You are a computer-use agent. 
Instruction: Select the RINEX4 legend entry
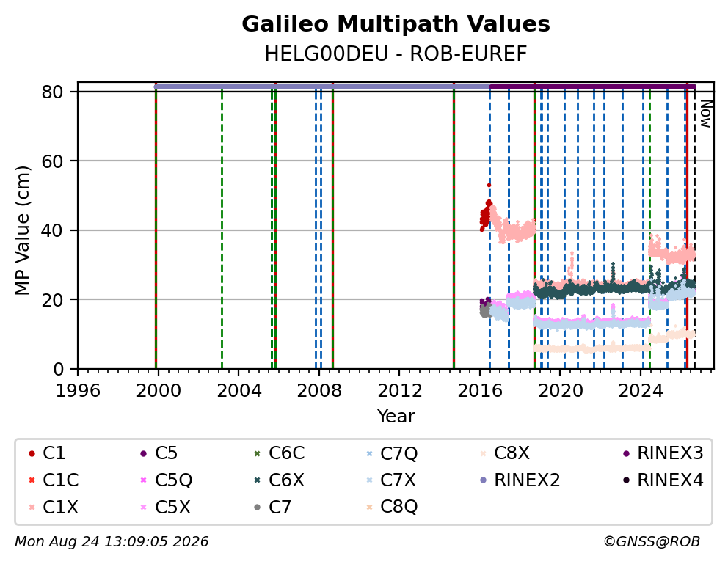tap(663, 480)
